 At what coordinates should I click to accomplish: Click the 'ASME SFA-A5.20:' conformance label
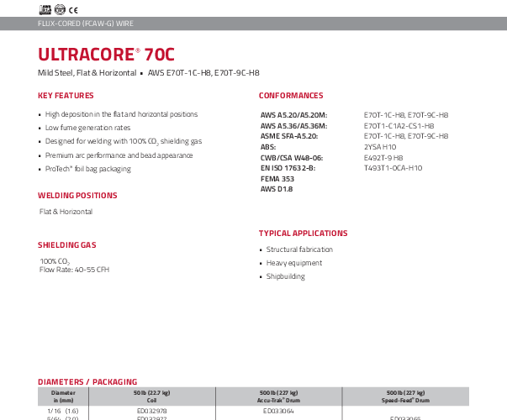289,136
